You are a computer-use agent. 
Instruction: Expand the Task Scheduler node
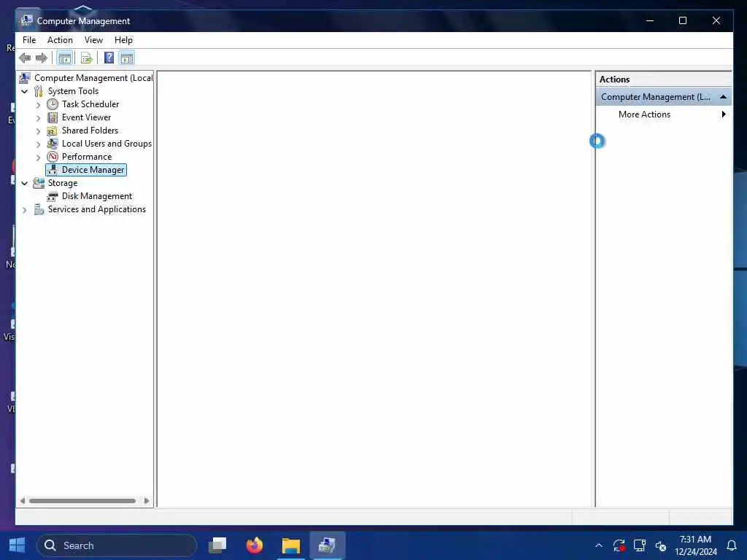[39, 104]
